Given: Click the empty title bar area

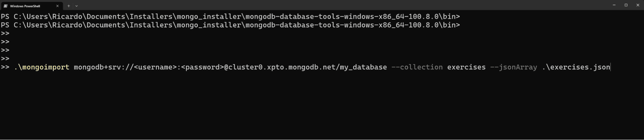Looking at the screenshot, I should (322, 5).
